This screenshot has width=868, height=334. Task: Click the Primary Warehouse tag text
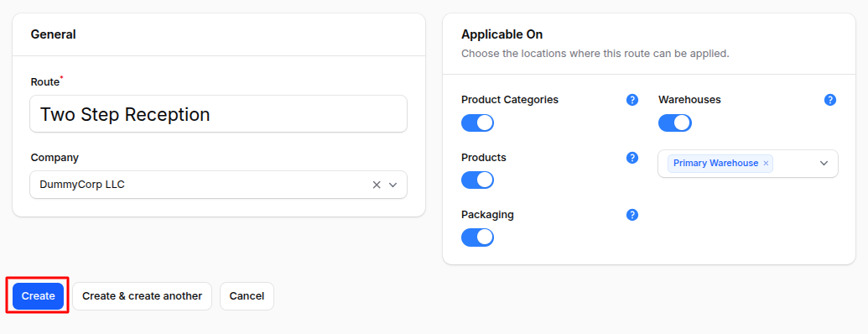click(715, 164)
